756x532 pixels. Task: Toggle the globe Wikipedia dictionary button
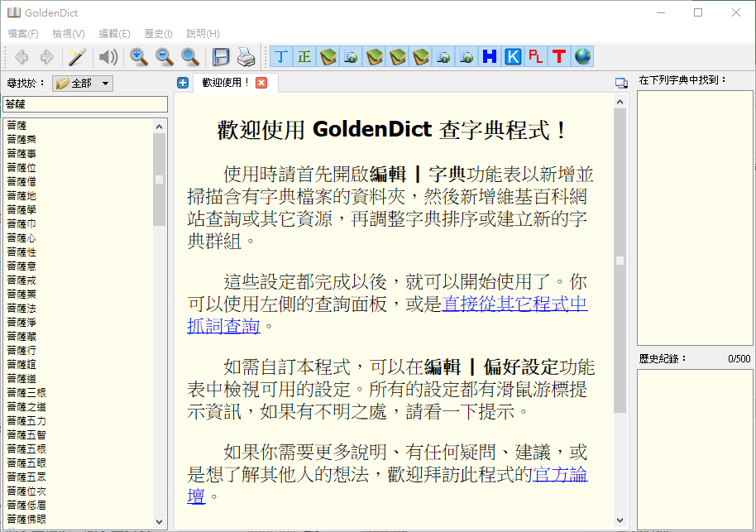[583, 57]
